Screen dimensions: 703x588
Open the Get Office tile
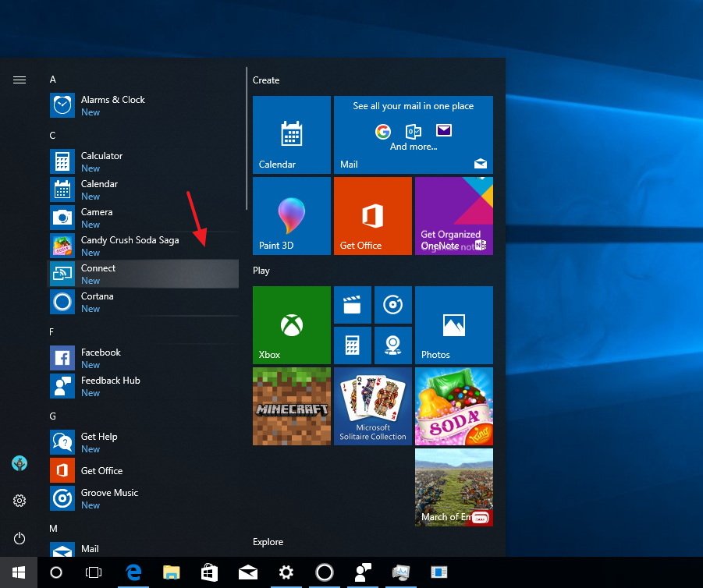(372, 215)
